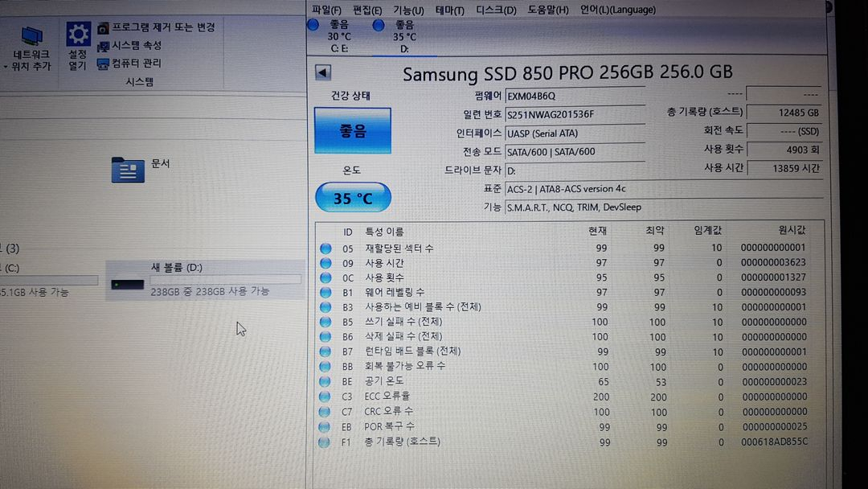
Task: Click the total host writes value 12485 GB
Action: (784, 113)
